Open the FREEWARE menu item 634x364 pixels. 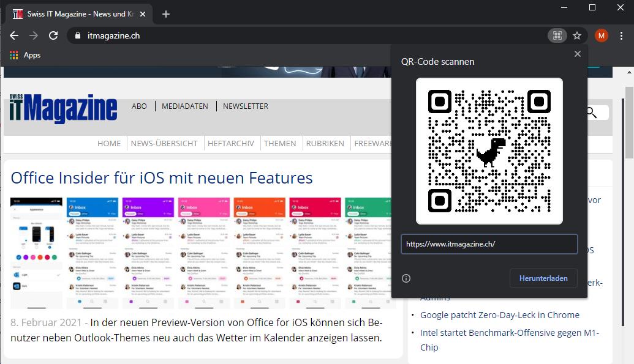[372, 143]
